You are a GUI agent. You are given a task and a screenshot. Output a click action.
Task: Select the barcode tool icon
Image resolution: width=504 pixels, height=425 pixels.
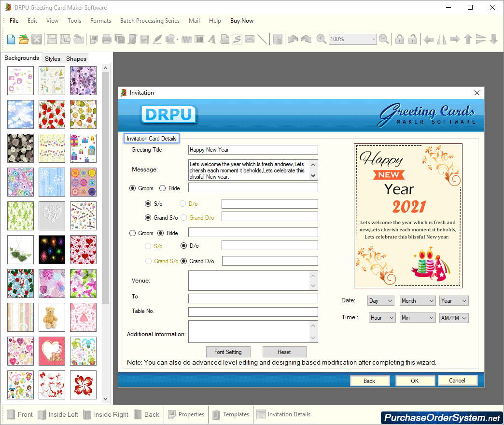pyautogui.click(x=199, y=39)
